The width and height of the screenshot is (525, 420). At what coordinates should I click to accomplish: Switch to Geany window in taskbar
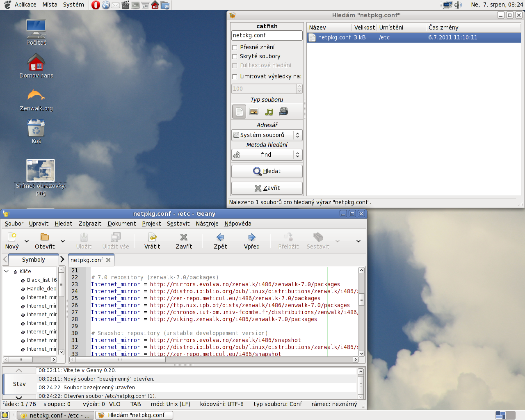pyautogui.click(x=55, y=415)
